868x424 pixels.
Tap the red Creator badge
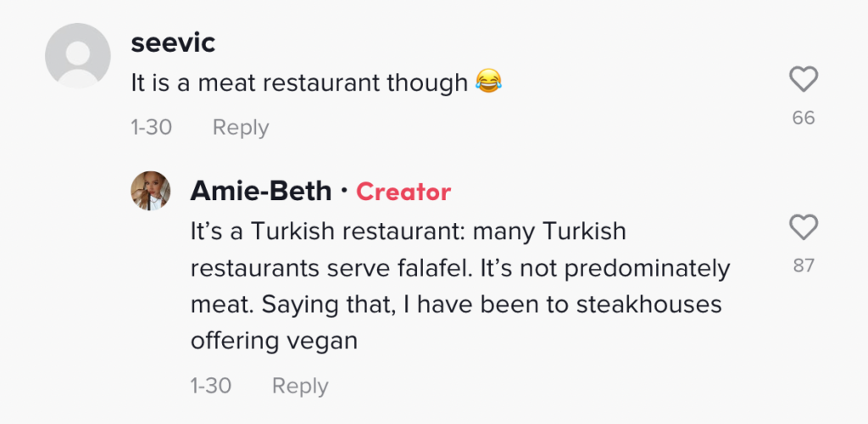[x=403, y=192]
